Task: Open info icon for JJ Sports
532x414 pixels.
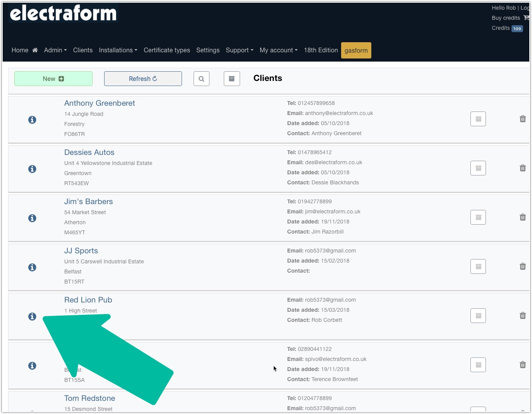Action: tap(32, 267)
